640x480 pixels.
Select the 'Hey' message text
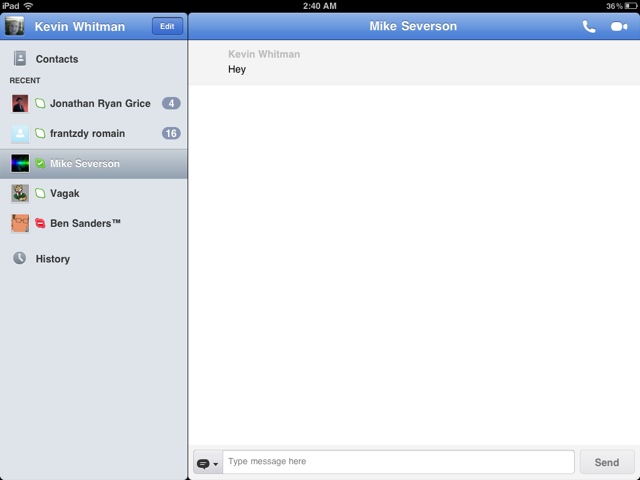tap(237, 69)
